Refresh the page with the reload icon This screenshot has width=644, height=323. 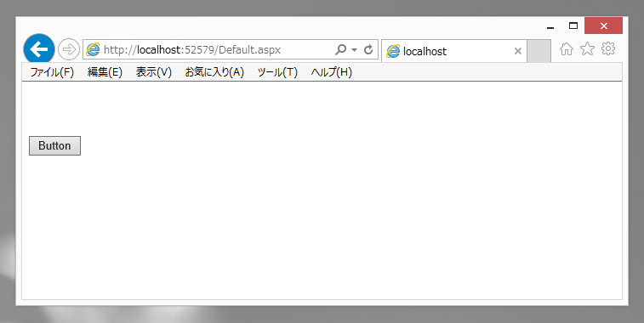pos(368,49)
